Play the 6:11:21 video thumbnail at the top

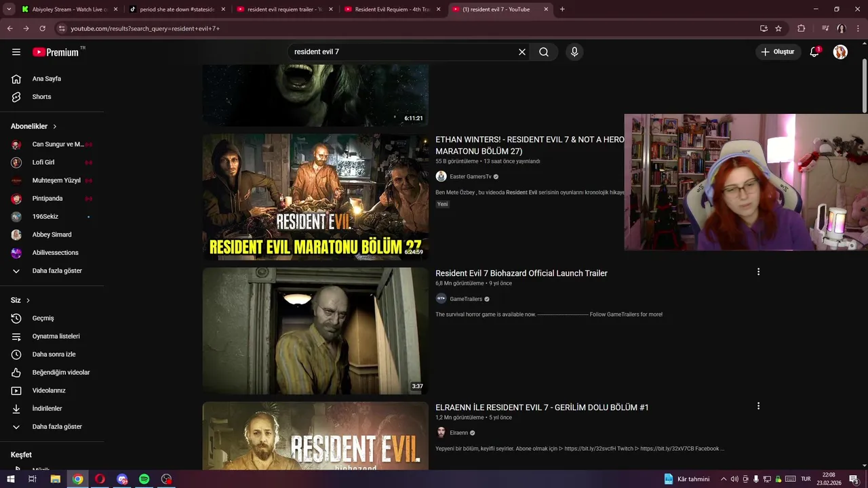point(315,96)
